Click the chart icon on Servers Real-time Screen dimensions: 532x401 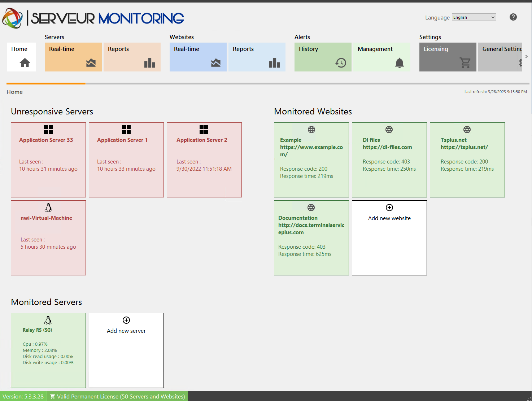pyautogui.click(x=91, y=63)
